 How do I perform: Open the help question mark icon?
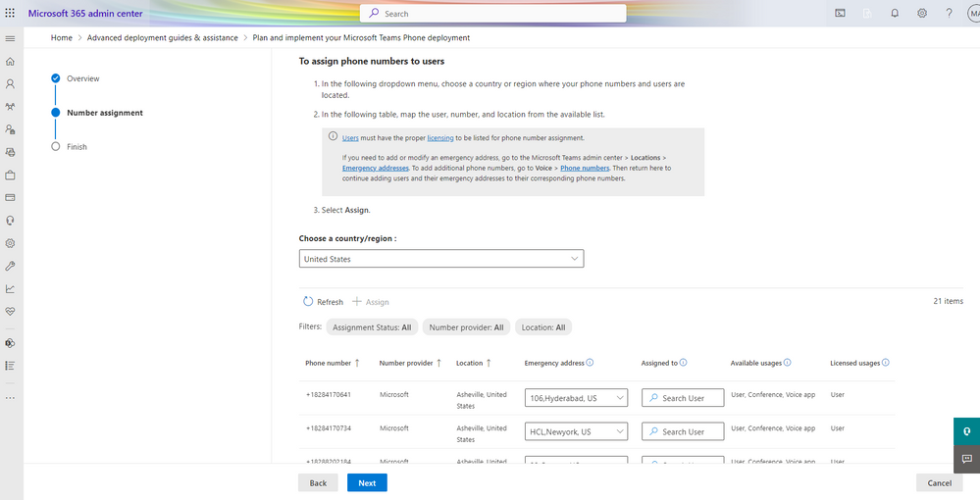coord(949,13)
